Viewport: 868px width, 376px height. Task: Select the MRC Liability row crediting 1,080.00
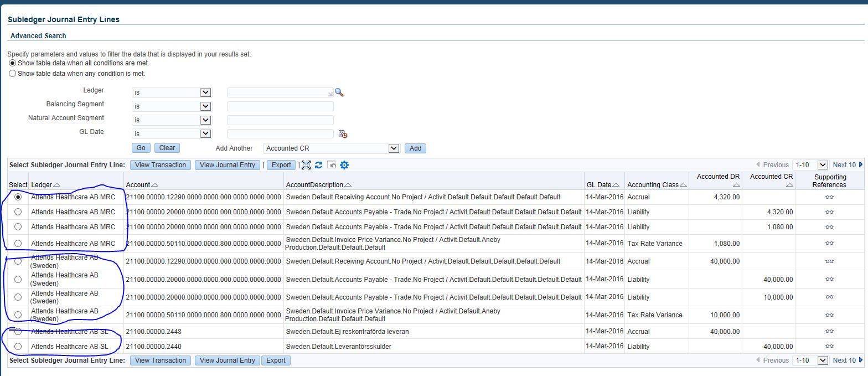(x=18, y=227)
